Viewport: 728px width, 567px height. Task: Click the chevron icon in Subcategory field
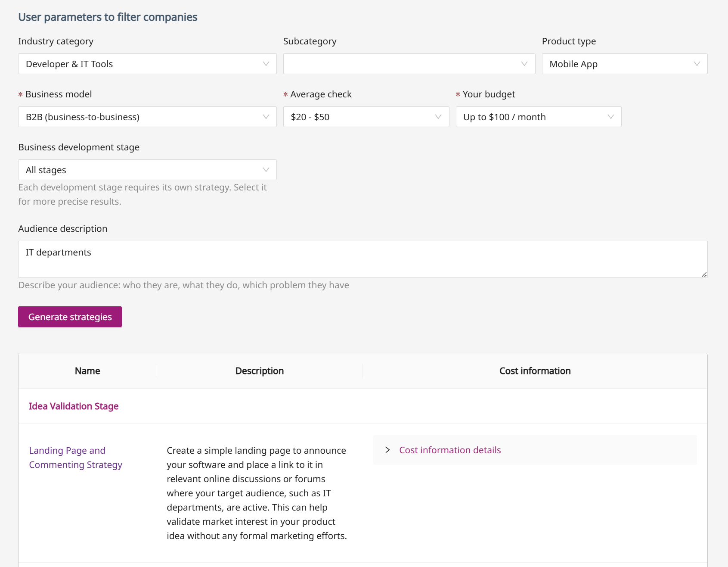coord(524,64)
